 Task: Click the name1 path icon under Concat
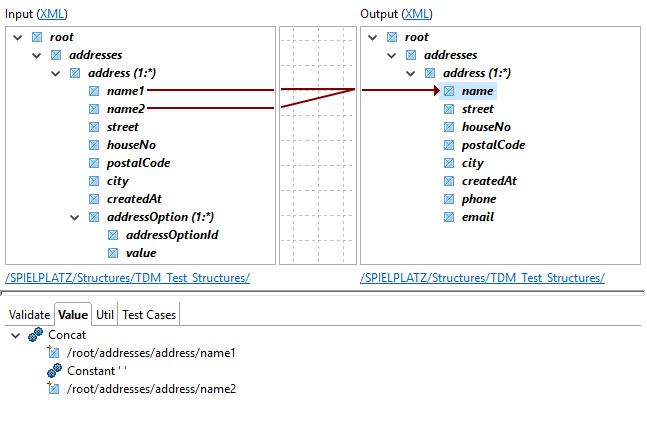point(54,353)
